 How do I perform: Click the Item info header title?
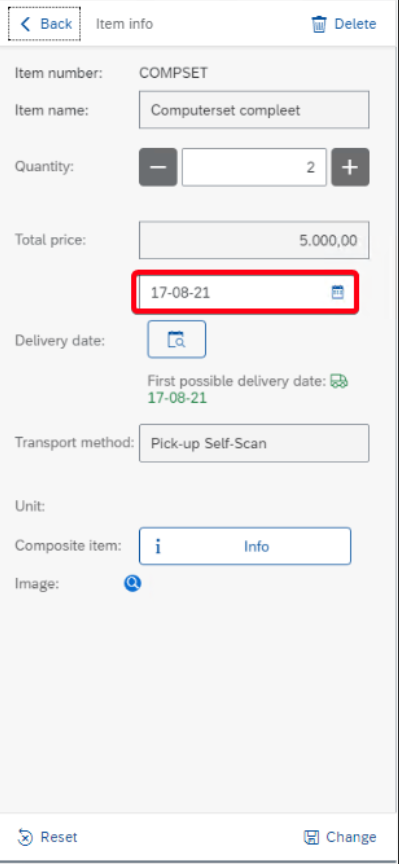[125, 24]
